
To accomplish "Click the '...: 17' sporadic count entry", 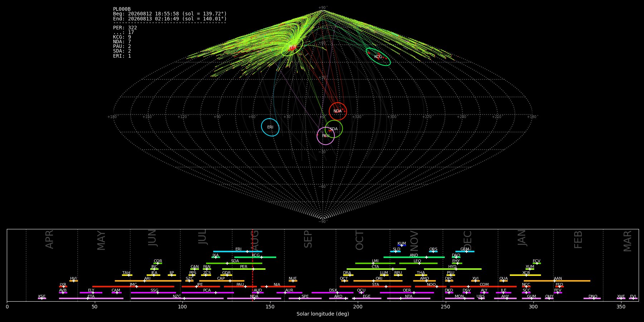I will click(x=123, y=32).
